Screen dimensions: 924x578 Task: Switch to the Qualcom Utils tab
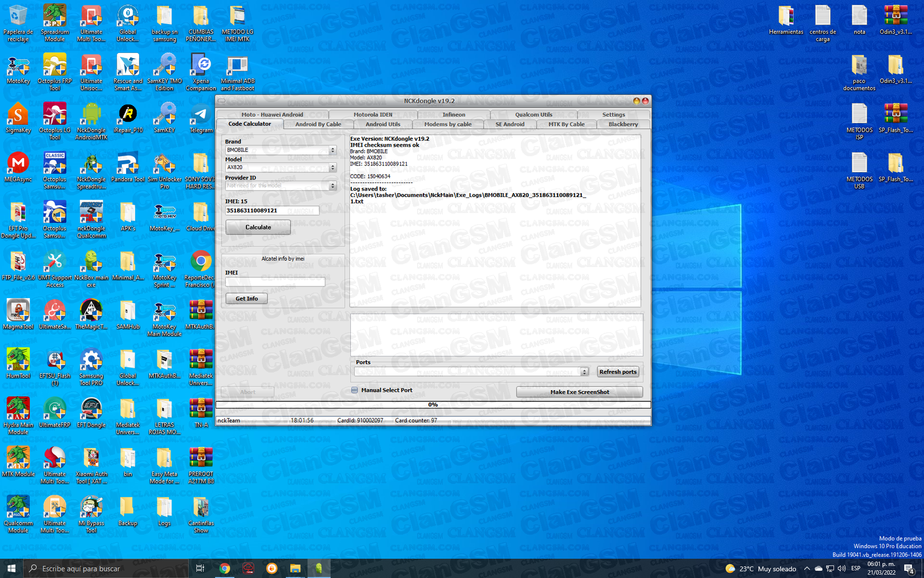(x=533, y=115)
